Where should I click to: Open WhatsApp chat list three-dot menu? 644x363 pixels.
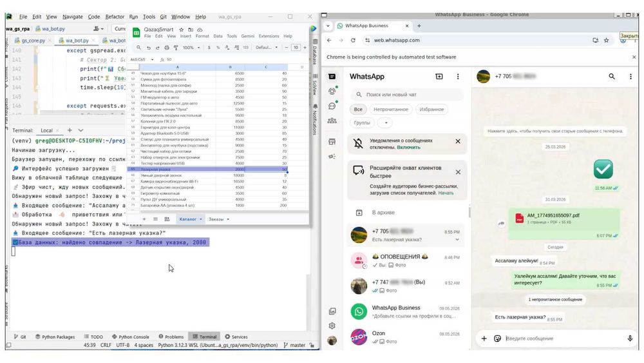[458, 77]
